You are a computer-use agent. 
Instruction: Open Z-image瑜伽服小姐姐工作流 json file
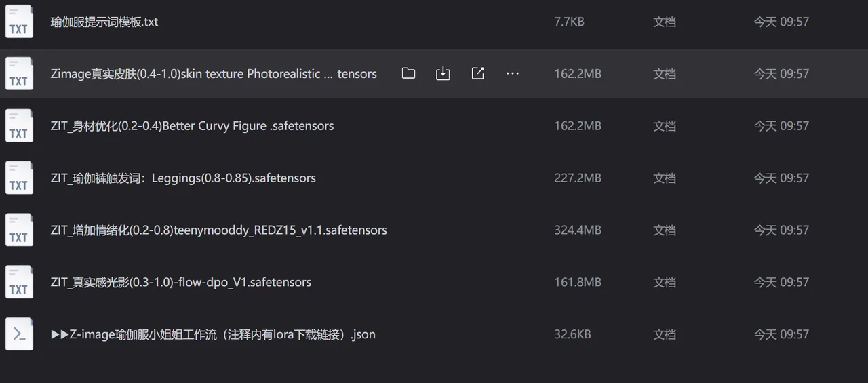[213, 334]
